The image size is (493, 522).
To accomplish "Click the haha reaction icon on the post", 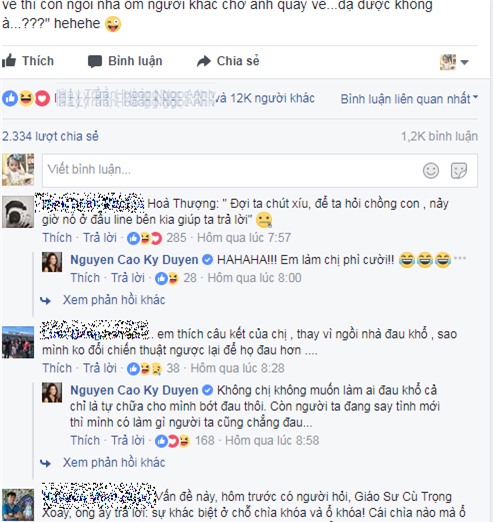I will (26, 99).
